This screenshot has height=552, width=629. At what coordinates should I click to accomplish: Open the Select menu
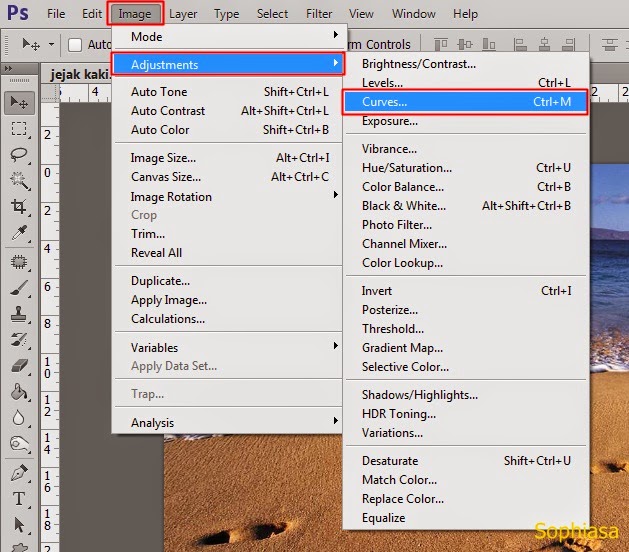272,14
